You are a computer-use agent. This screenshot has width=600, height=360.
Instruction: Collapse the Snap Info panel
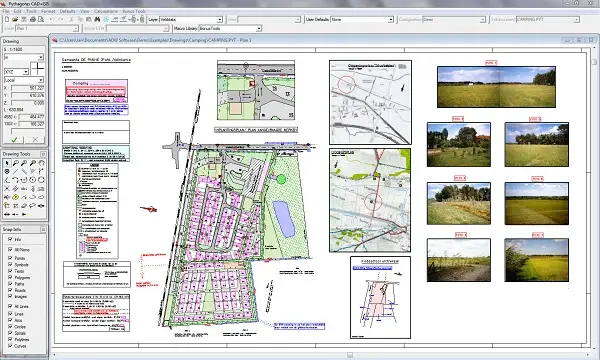pos(43,230)
